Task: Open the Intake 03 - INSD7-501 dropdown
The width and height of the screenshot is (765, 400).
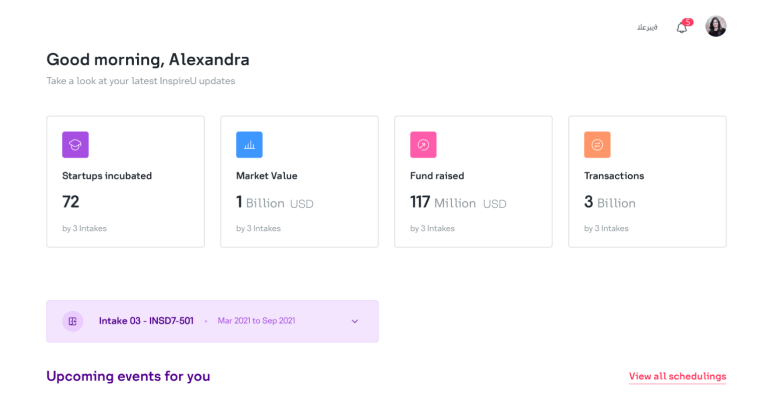Action: 146,321
